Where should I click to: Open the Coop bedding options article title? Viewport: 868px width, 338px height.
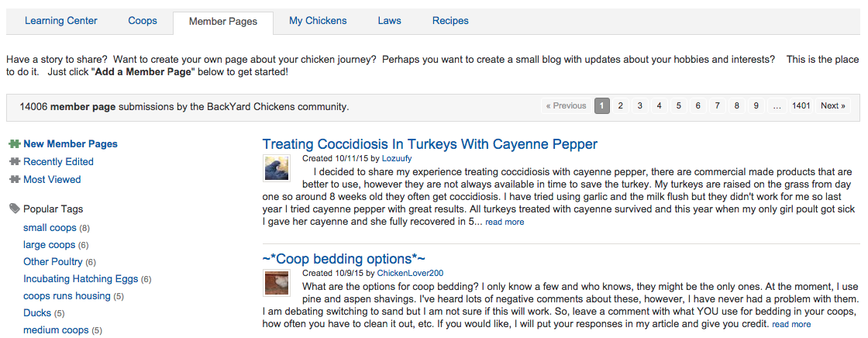343,258
